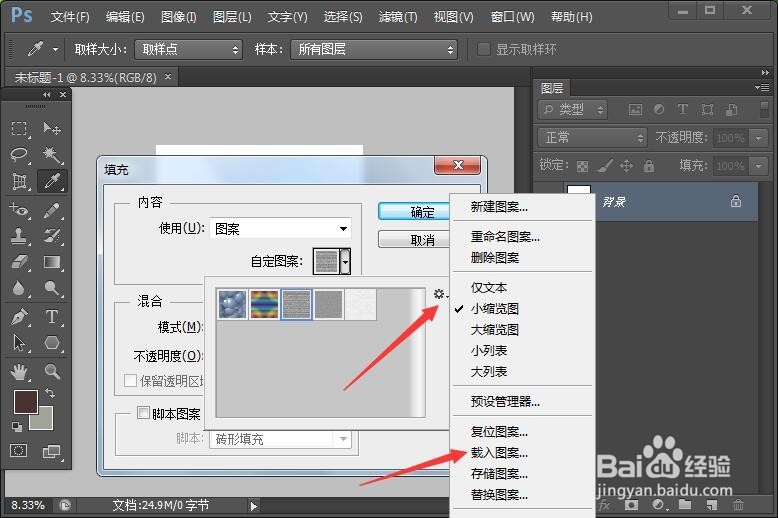Select the Magic Wand tool
Screen dimensions: 778x518
click(x=52, y=154)
